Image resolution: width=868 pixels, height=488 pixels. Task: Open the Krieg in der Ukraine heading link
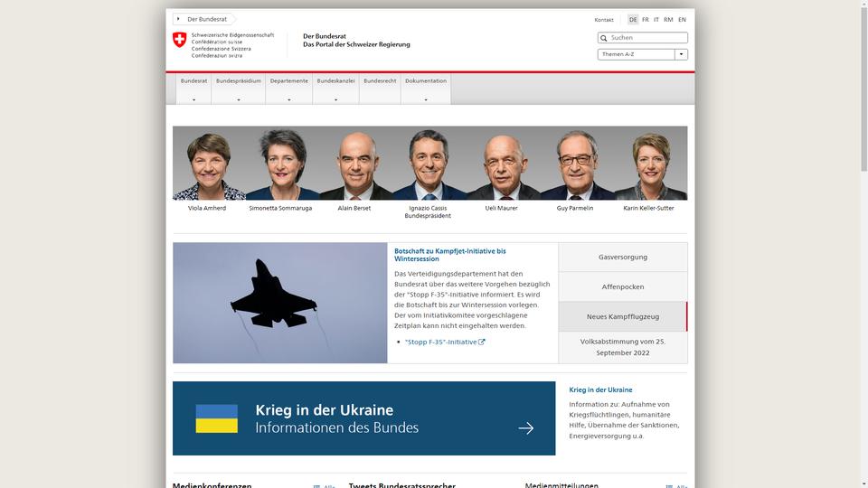coord(600,389)
